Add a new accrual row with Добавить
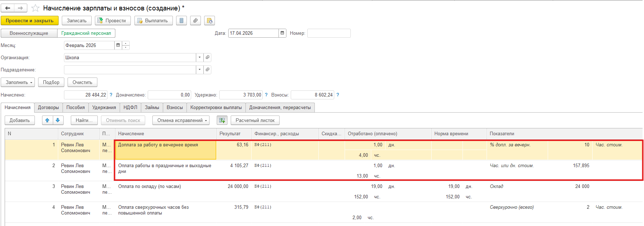 click(20, 120)
